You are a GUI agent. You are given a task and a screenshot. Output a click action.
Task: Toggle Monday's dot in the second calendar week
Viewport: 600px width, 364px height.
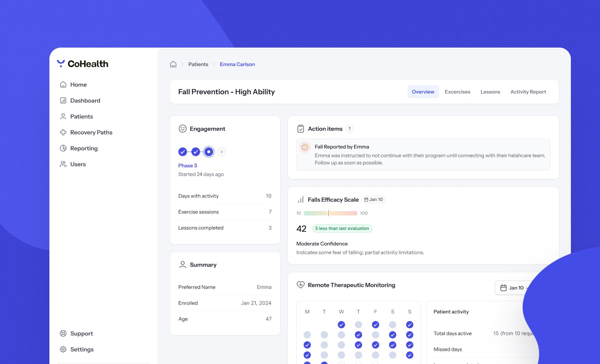[x=307, y=335]
